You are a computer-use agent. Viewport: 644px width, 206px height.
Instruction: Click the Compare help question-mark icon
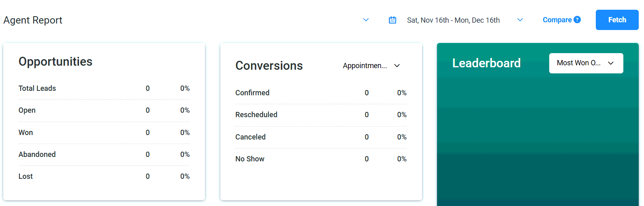pyautogui.click(x=577, y=19)
